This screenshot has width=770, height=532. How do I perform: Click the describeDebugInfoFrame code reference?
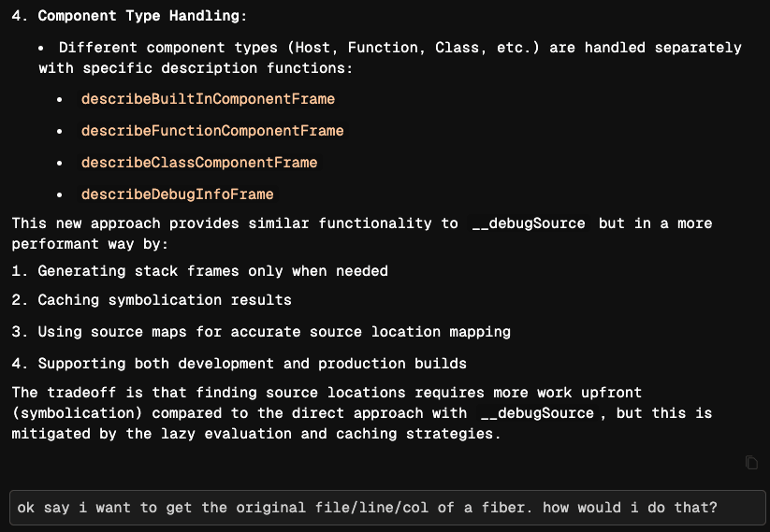click(177, 194)
